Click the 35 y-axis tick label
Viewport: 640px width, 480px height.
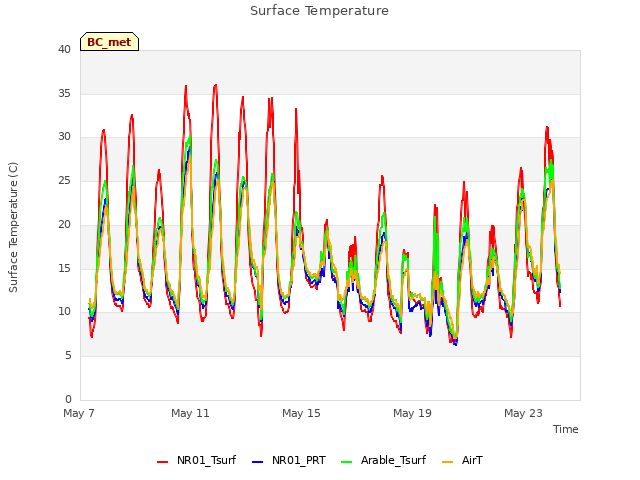(64, 93)
